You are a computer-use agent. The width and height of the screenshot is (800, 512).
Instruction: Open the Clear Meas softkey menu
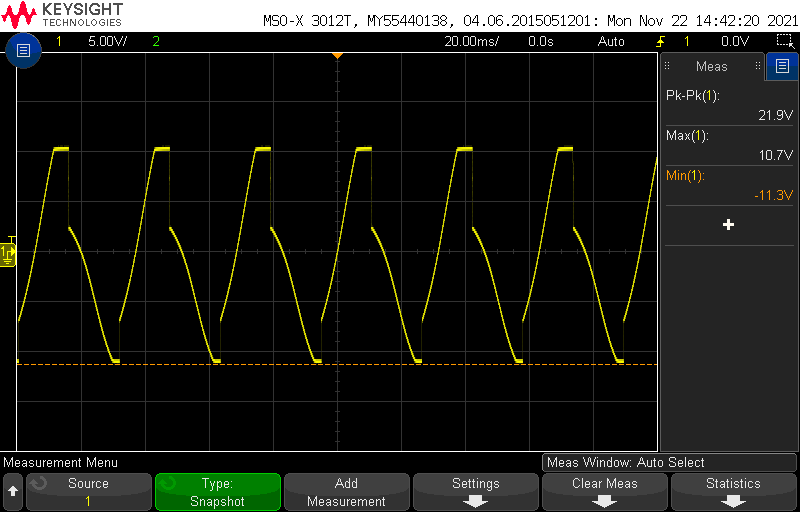(x=605, y=491)
